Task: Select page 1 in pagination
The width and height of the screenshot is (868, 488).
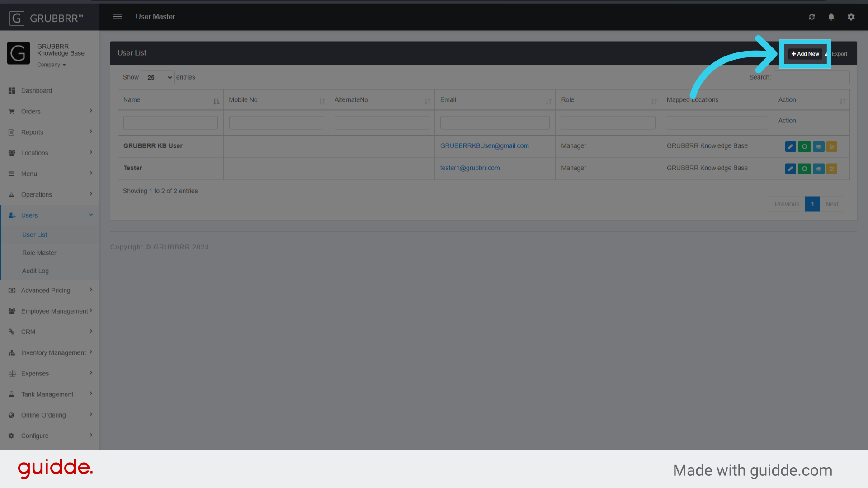Action: point(812,204)
